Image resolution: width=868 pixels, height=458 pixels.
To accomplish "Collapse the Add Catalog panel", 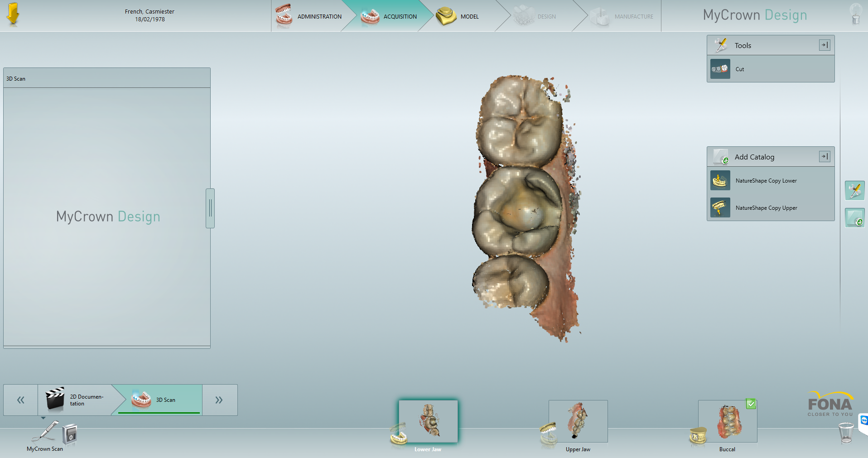I will coord(824,156).
